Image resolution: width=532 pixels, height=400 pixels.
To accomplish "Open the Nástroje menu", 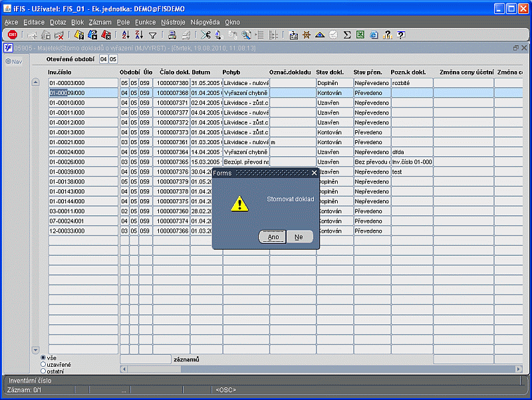I will click(x=173, y=23).
